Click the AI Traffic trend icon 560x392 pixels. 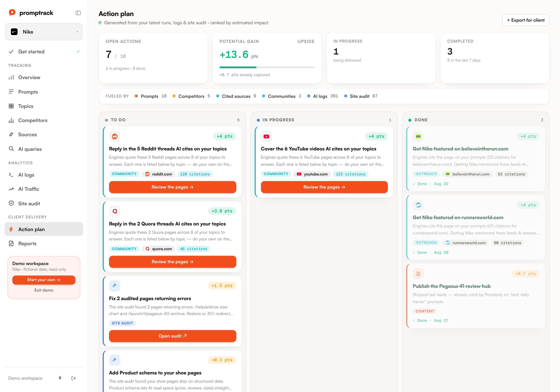11,189
